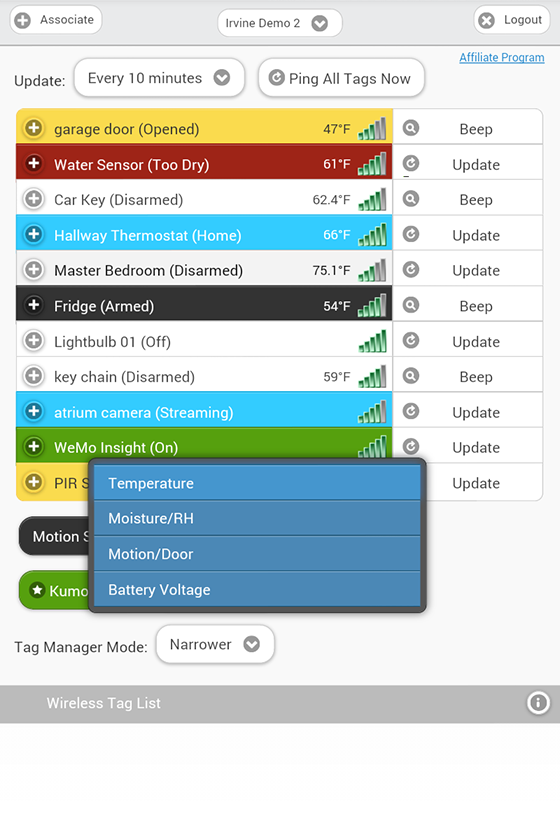
Task: Select Moisture/RH in the popup menu
Action: tap(257, 518)
